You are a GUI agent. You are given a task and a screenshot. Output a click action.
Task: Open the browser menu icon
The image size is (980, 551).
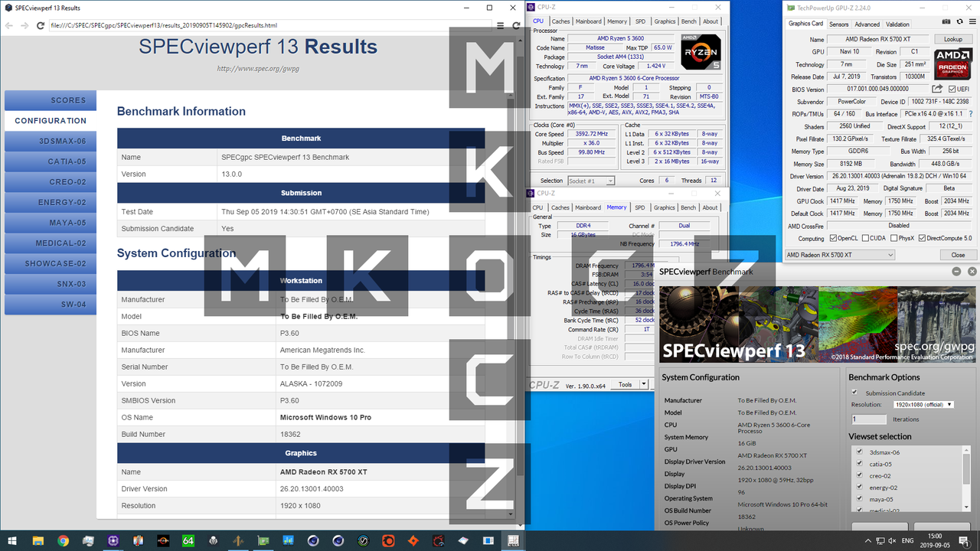point(500,25)
